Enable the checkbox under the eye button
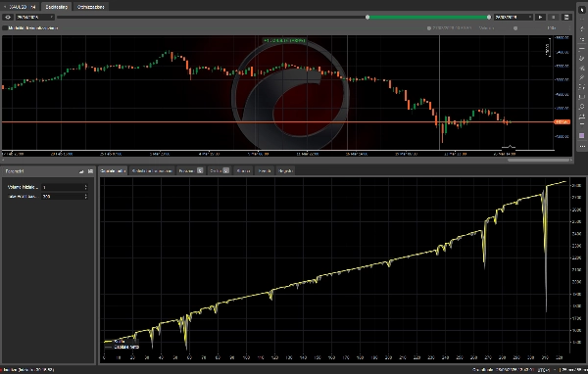Image resolution: width=588 pixels, height=374 pixels. tap(5, 28)
